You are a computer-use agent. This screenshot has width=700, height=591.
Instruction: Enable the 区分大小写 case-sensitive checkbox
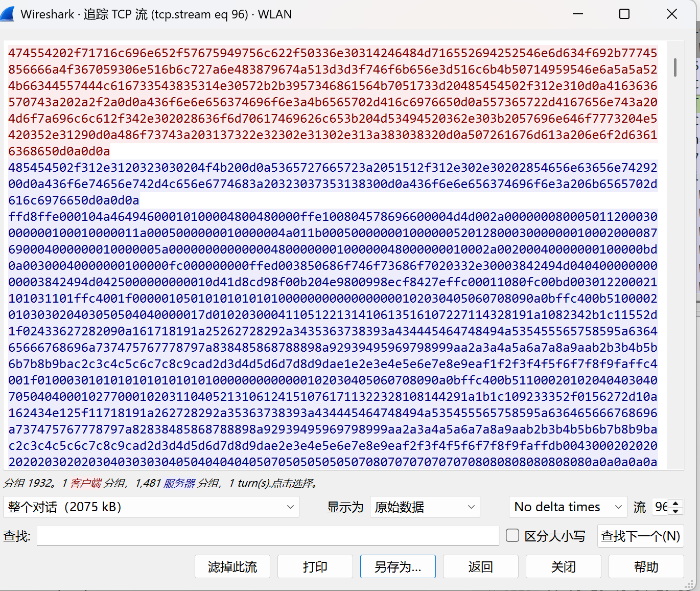click(x=512, y=535)
